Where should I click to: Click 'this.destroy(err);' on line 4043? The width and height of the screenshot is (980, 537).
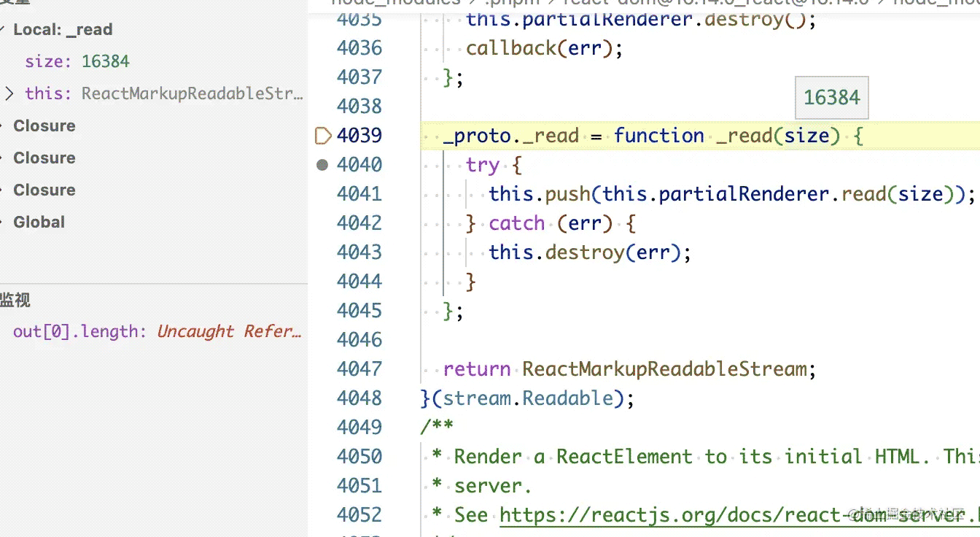coord(590,252)
